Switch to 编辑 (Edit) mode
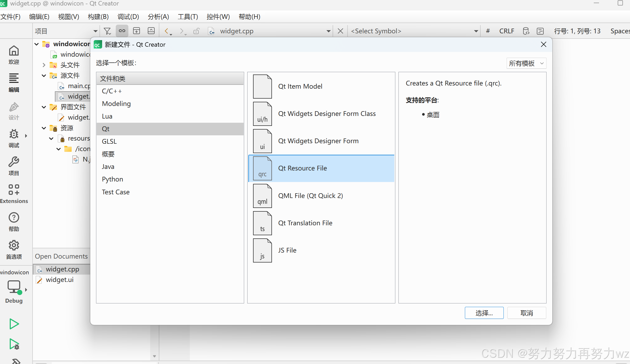 [x=14, y=82]
